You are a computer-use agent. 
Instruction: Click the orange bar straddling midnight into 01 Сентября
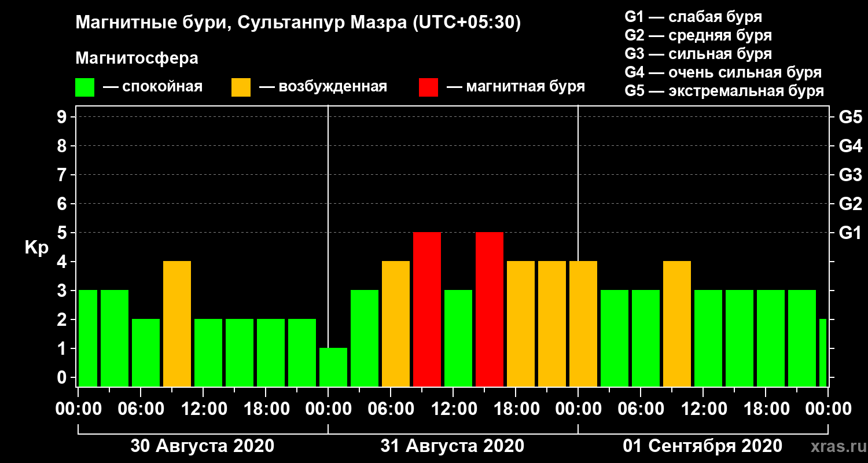coord(583,324)
